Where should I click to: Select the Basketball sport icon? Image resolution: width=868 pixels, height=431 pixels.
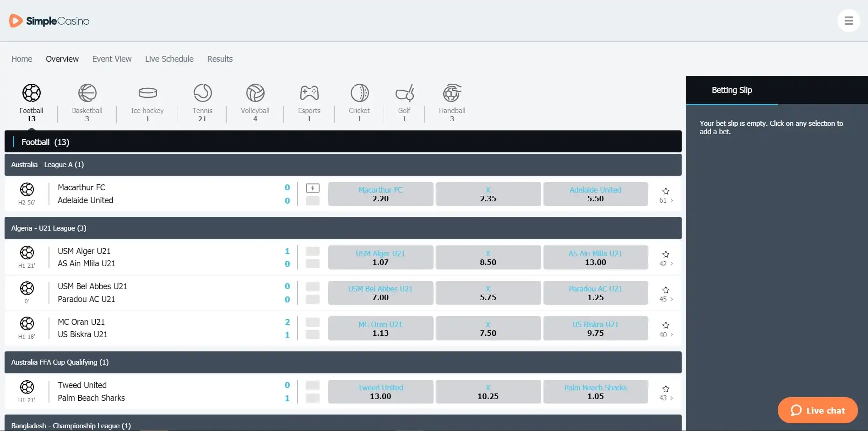tap(87, 93)
